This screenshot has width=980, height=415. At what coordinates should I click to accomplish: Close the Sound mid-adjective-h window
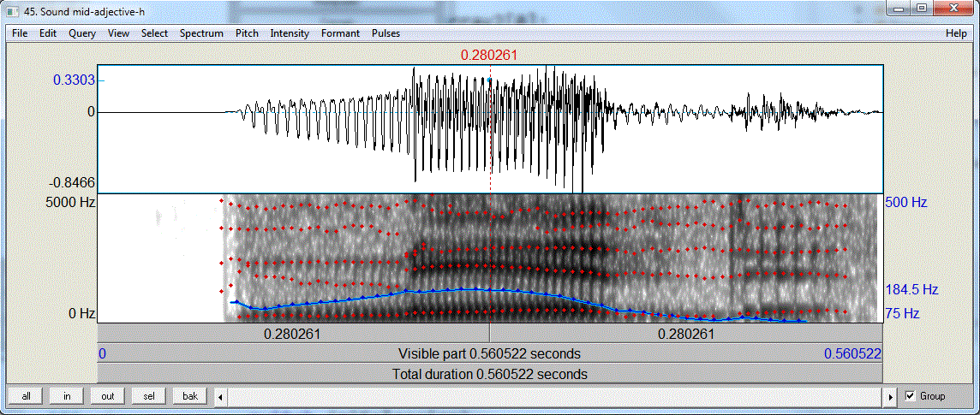[953, 9]
